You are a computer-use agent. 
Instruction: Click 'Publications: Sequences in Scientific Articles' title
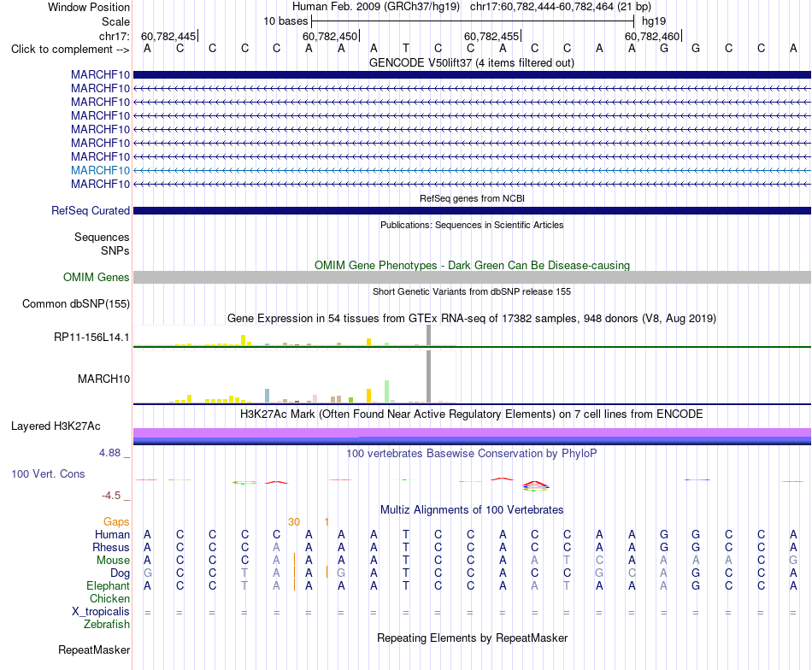[x=472, y=225]
